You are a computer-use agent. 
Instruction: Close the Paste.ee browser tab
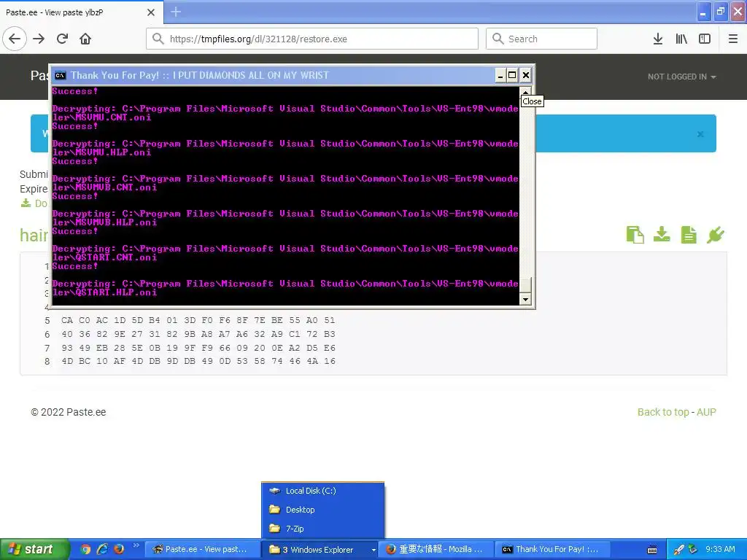[151, 12]
